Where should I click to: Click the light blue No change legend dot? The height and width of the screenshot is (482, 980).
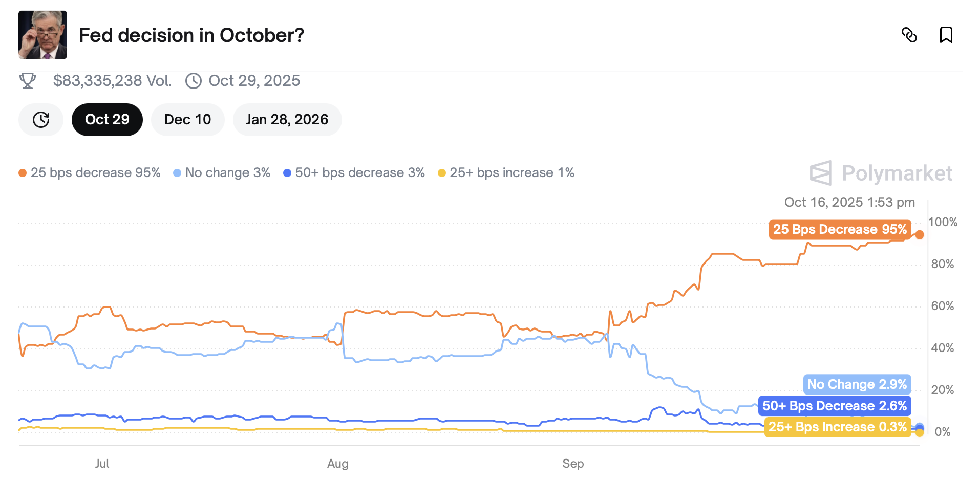tap(177, 173)
